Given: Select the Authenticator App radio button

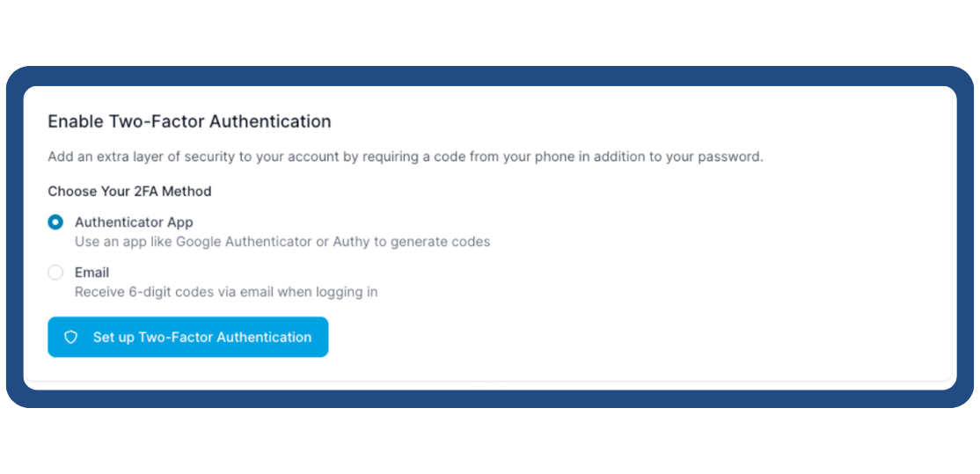Looking at the screenshot, I should [55, 222].
